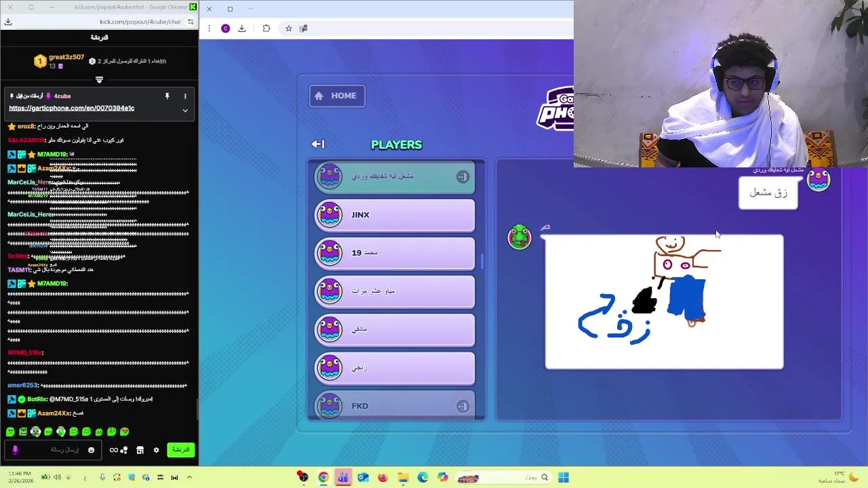Open Microsoft Teams from the taskbar

[343, 478]
